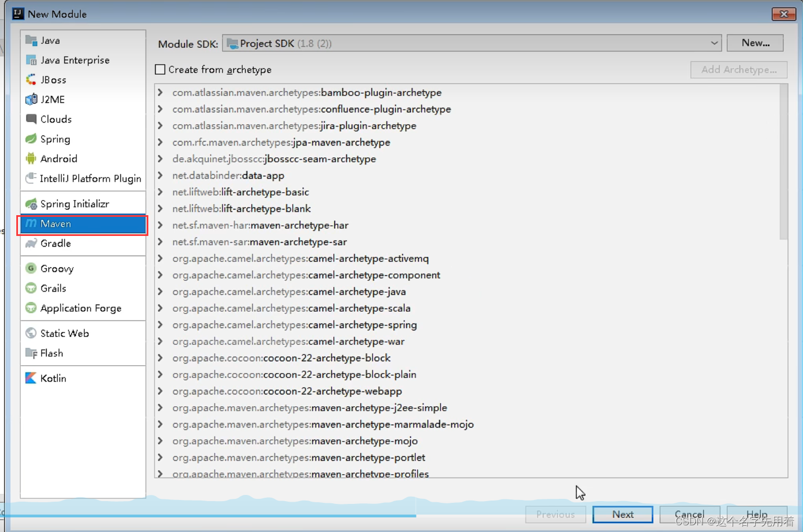Click the Cancel button
This screenshot has width=803, height=532.
689,514
